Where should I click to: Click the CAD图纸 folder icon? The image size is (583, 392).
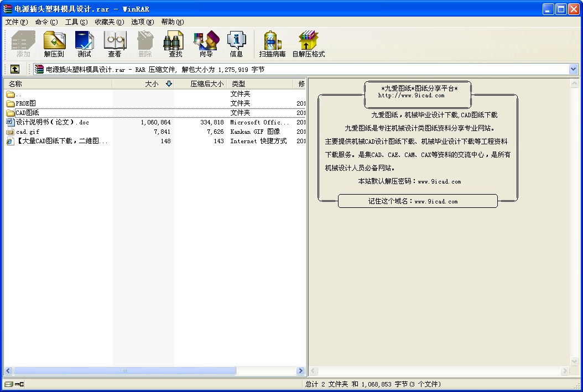coord(11,113)
